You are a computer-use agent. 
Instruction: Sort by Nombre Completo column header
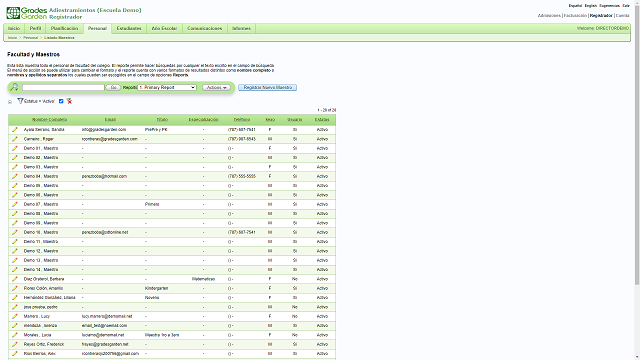[49, 120]
